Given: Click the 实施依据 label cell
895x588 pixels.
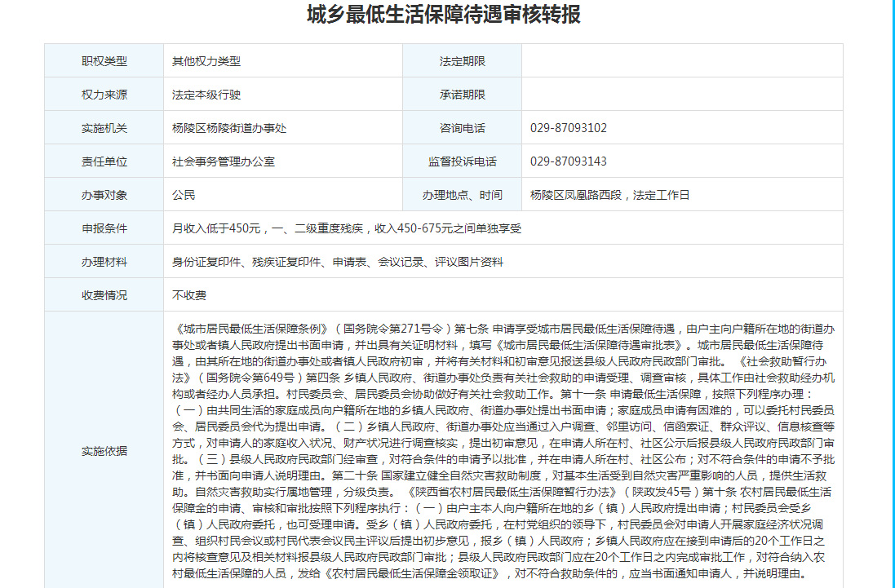Looking at the screenshot, I should 104,451.
